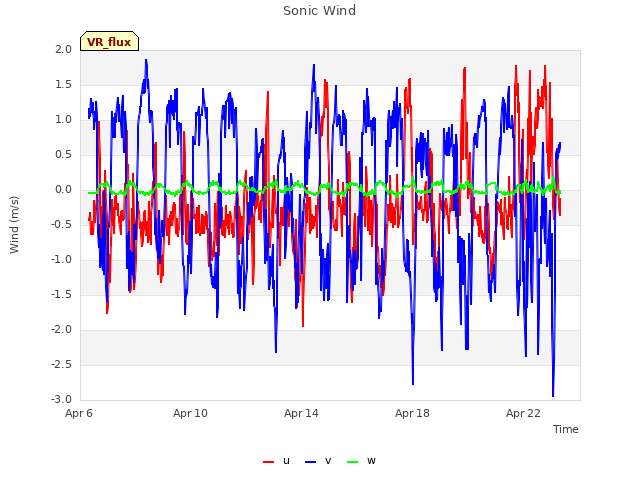Click the Wind (m/s) y-axis title
640x480 pixels.
tap(14, 225)
